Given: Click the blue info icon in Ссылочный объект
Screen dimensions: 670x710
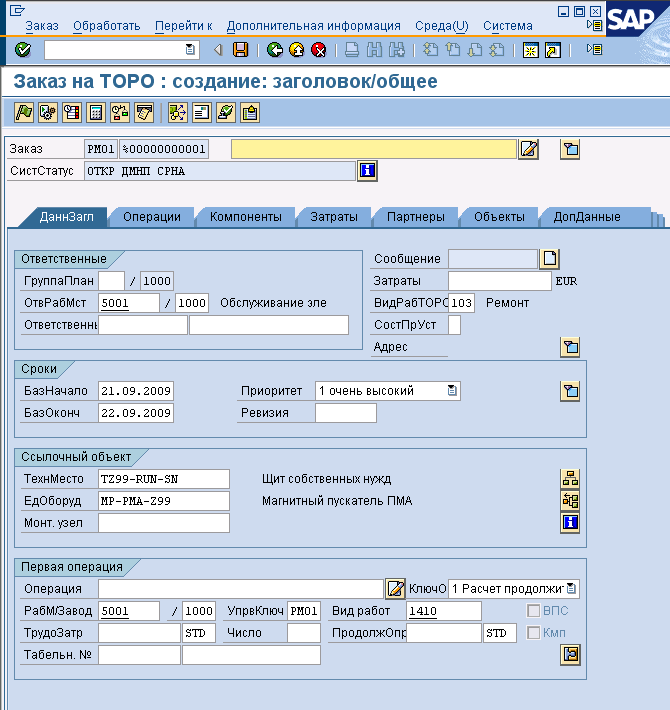Looking at the screenshot, I should (x=570, y=523).
